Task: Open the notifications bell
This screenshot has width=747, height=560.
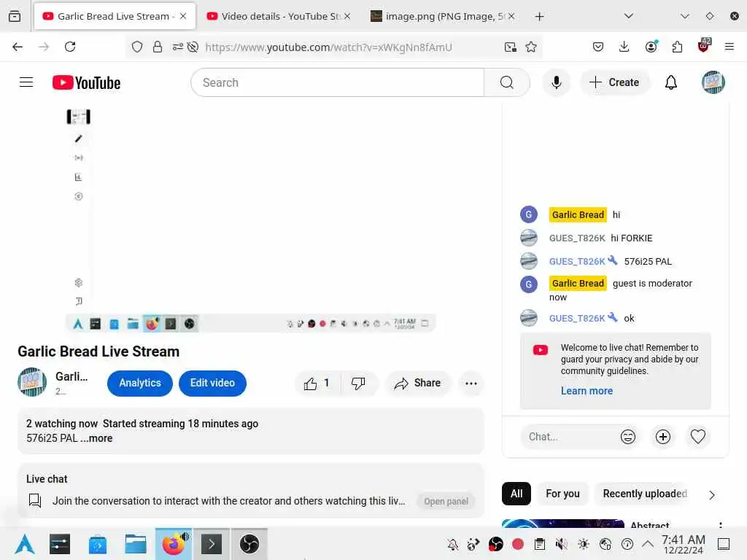Action: [671, 82]
